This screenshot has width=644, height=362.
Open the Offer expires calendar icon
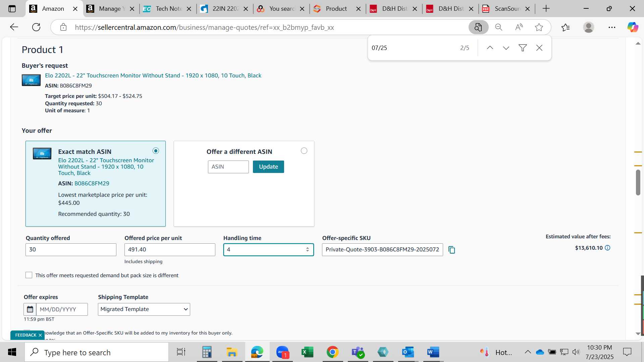click(30, 309)
